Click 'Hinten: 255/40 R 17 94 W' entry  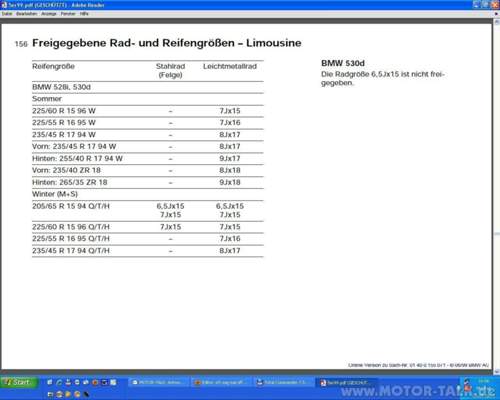[77, 158]
